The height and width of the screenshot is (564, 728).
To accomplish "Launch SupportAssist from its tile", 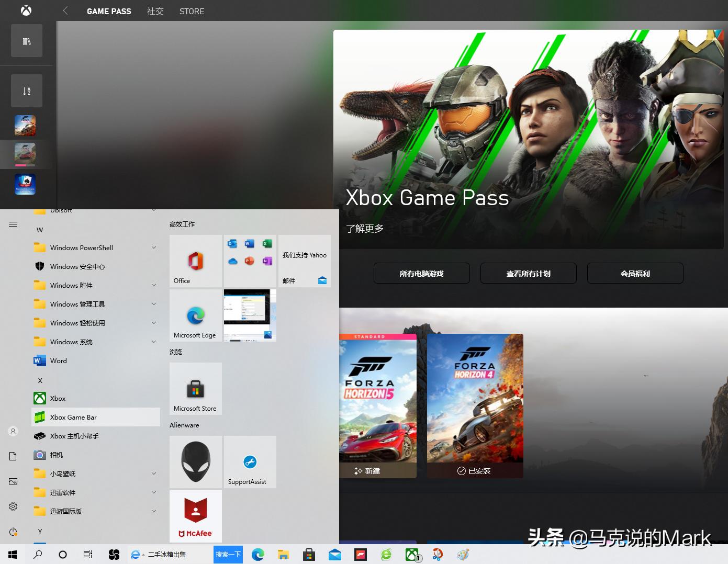I will 250,462.
